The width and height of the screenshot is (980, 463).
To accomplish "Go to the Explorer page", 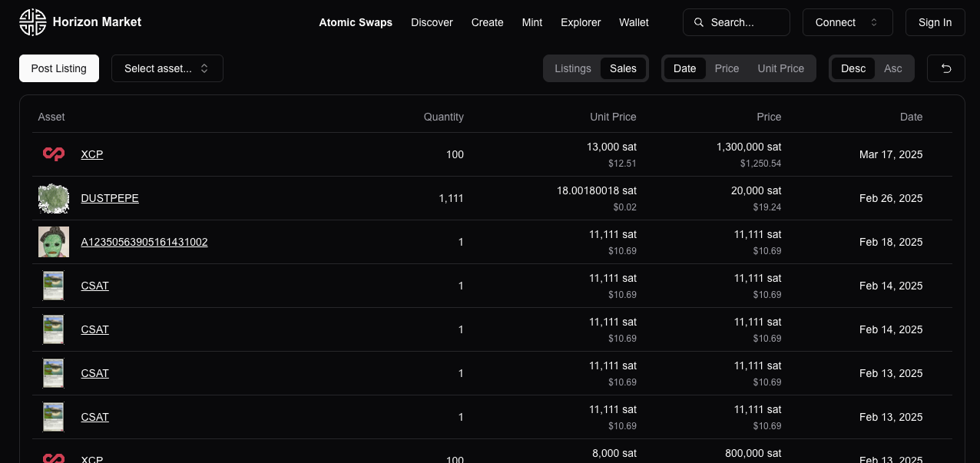I will pyautogui.click(x=581, y=22).
